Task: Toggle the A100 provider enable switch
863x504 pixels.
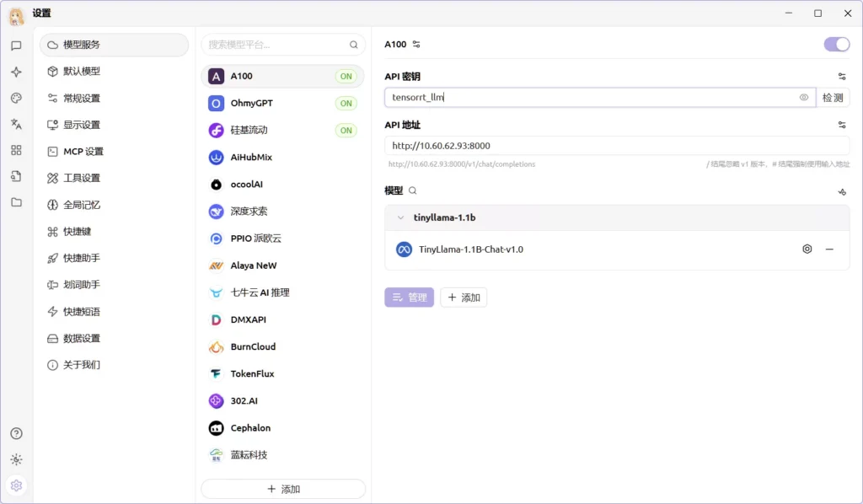Action: click(x=836, y=45)
